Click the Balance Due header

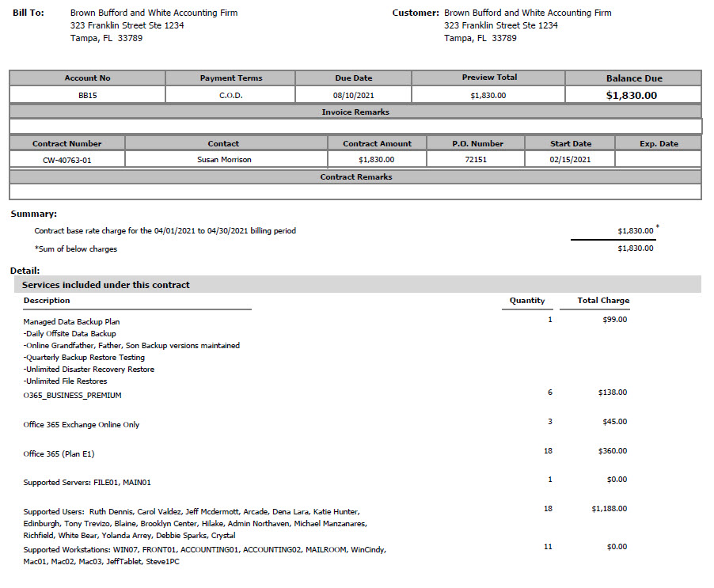pos(634,78)
